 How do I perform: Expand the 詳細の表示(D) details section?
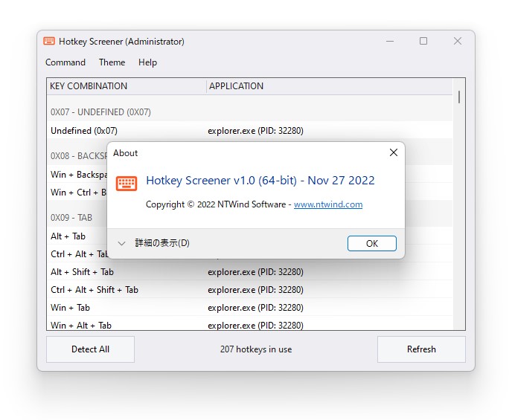(x=153, y=243)
